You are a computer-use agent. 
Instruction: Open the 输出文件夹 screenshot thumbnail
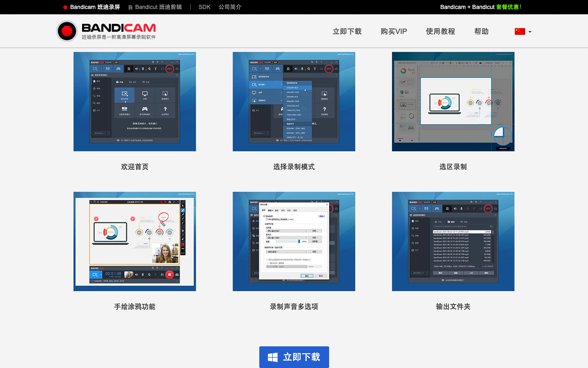coord(453,241)
